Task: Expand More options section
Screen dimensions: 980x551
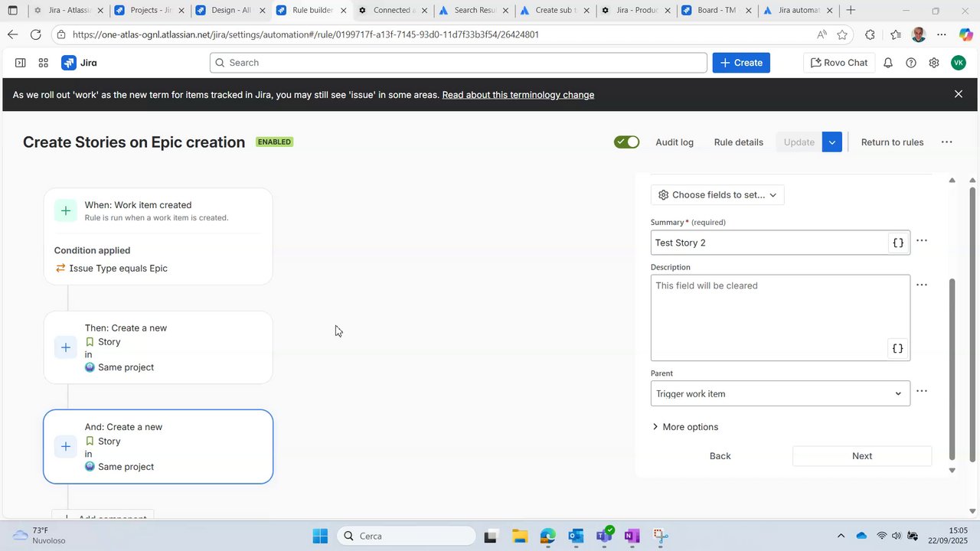Action: pos(685,427)
